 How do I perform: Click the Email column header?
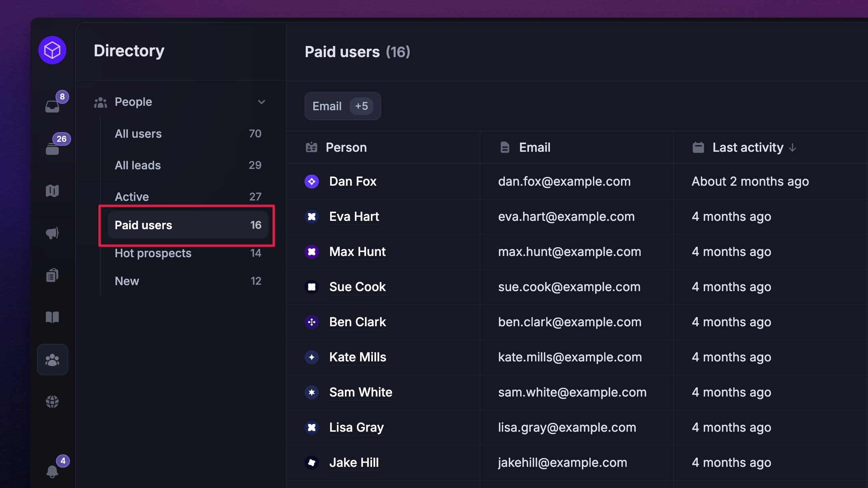click(534, 148)
